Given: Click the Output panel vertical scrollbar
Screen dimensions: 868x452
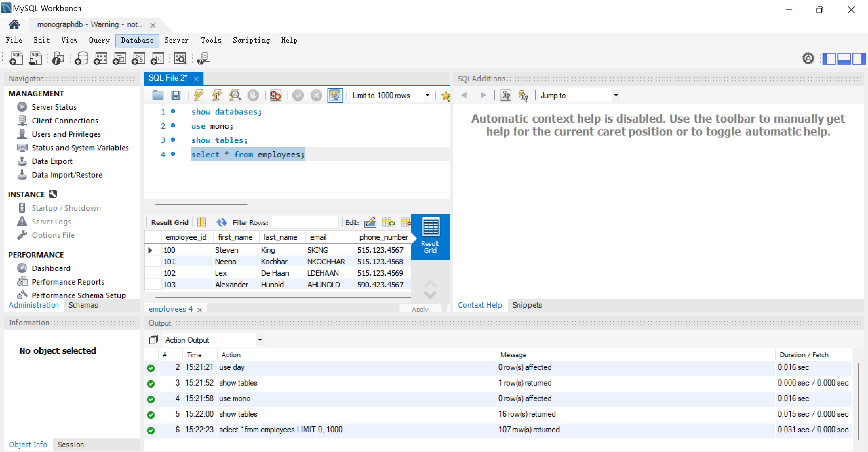Looking at the screenshot, I should point(858,401).
